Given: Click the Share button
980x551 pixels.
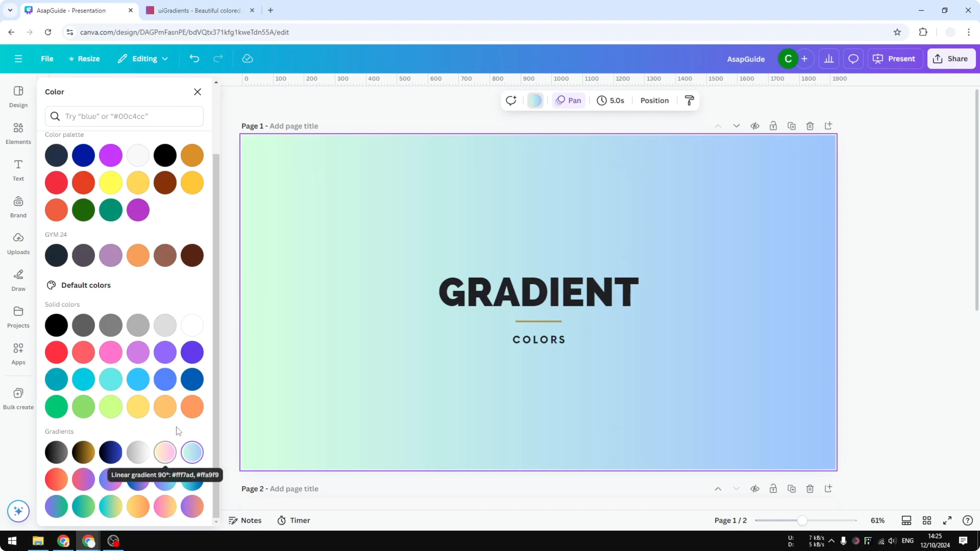Looking at the screenshot, I should (952, 59).
